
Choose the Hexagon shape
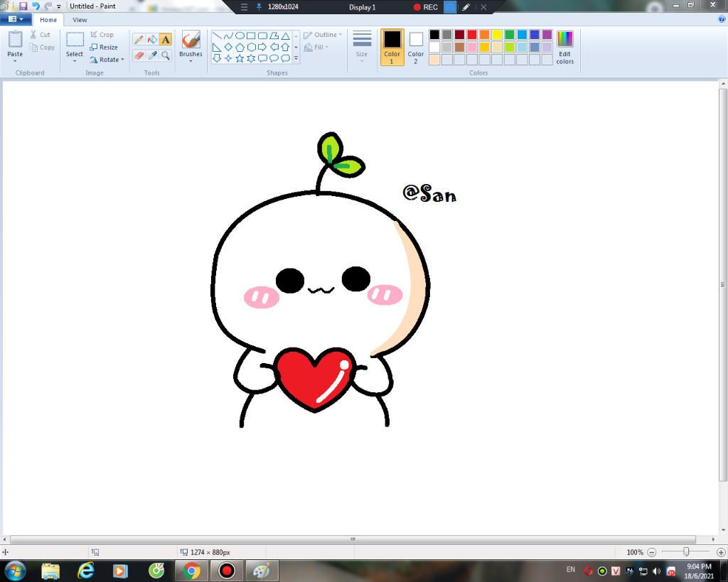251,47
